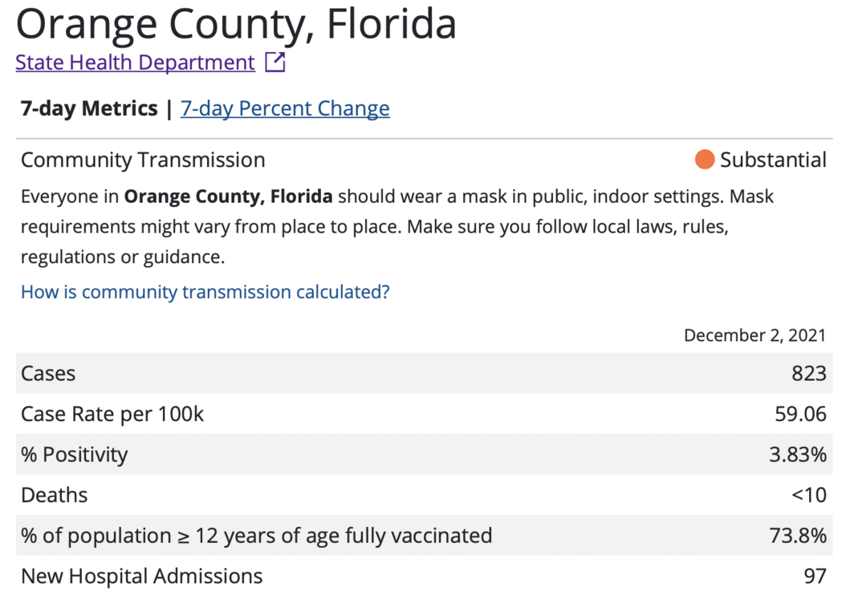This screenshot has height=616, width=854.
Task: Click the fully vaccinated population row label
Action: click(x=257, y=536)
